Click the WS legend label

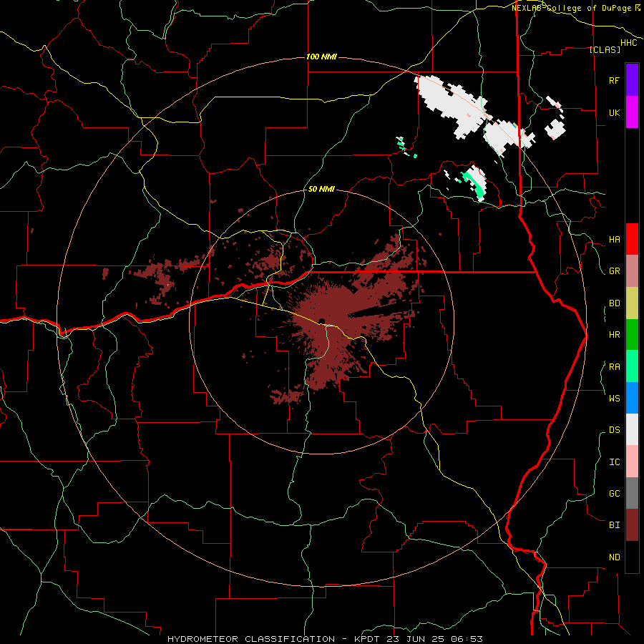click(614, 398)
